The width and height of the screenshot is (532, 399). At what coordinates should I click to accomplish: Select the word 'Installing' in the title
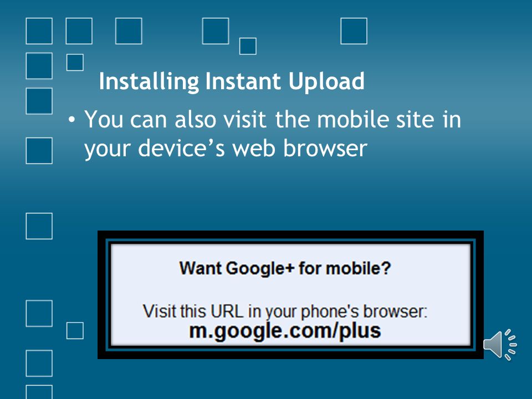[149, 81]
